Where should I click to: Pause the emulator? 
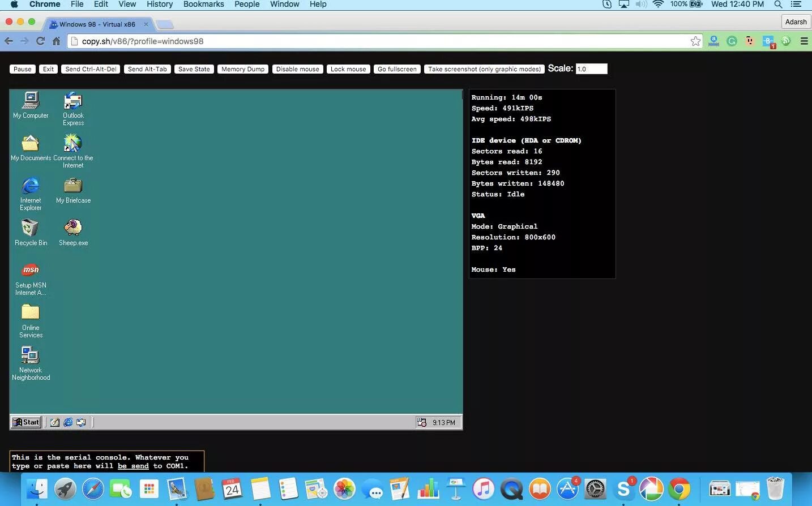tap(23, 69)
